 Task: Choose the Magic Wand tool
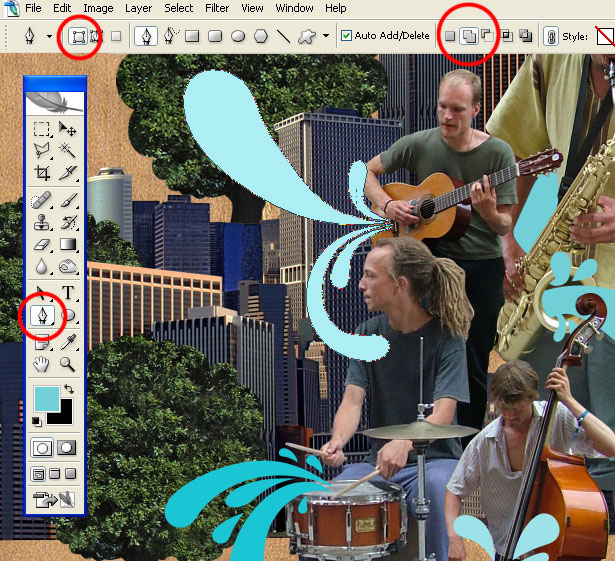pyautogui.click(x=67, y=149)
